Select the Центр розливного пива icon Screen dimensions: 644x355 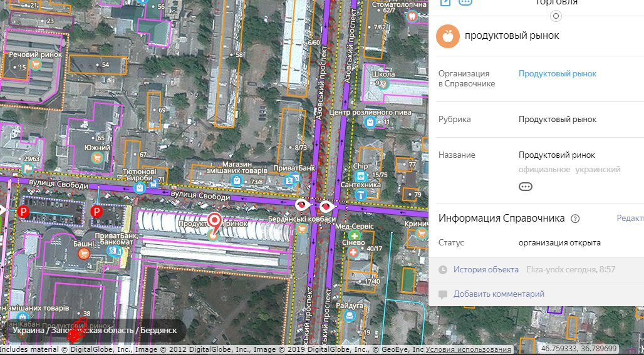370,122
